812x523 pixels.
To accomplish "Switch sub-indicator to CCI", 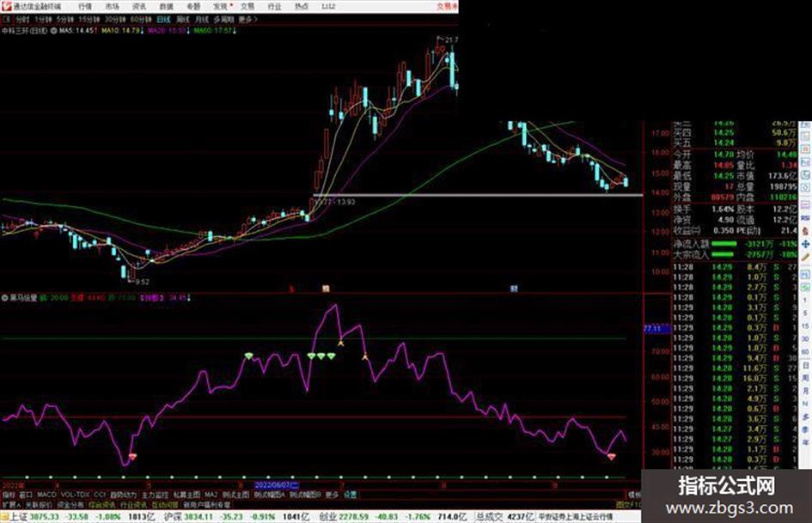I will pos(100,495).
